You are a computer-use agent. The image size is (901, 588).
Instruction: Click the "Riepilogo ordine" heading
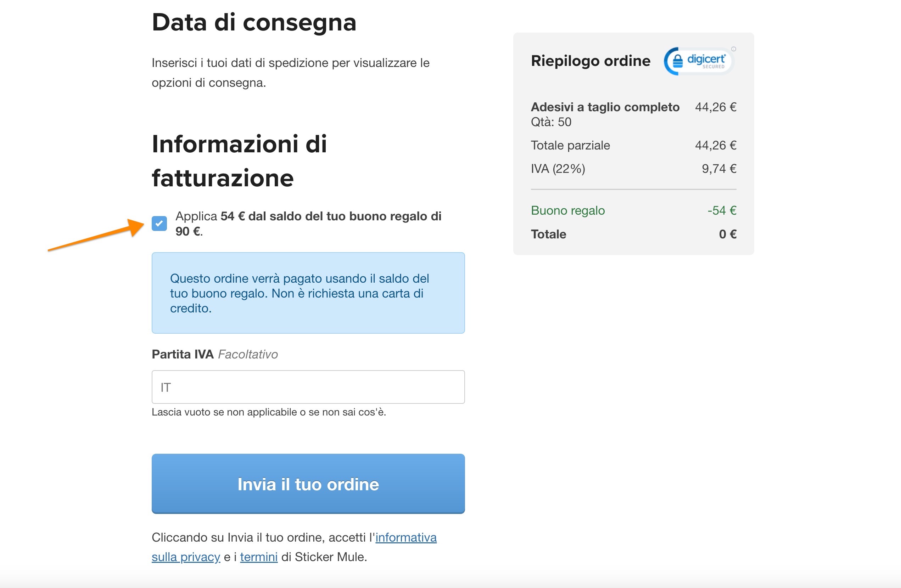point(591,61)
